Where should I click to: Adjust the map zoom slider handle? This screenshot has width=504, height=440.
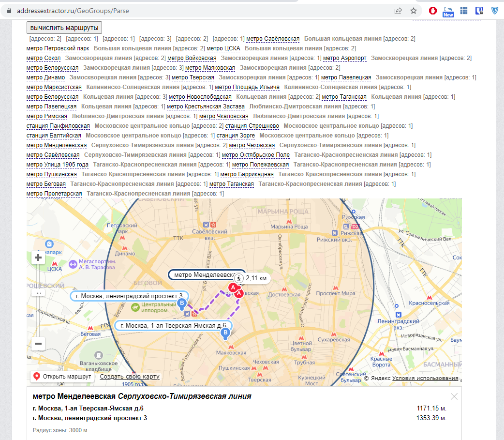pos(38,293)
